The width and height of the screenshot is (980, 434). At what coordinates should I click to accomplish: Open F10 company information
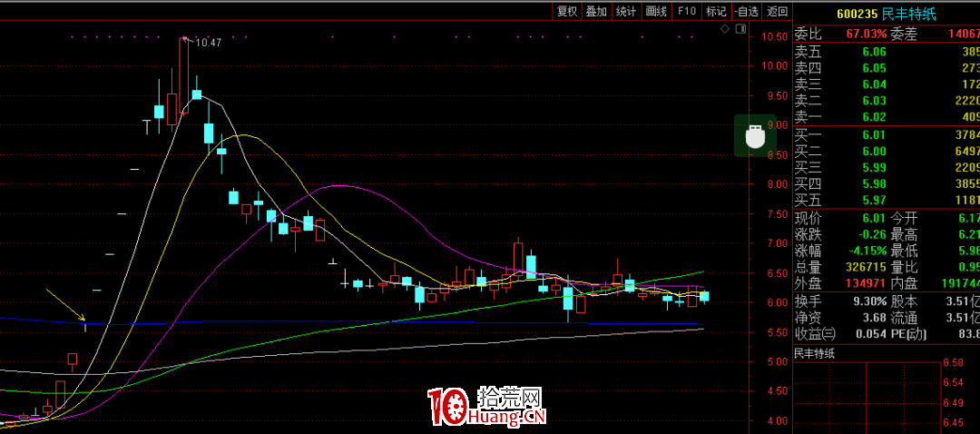pos(686,11)
